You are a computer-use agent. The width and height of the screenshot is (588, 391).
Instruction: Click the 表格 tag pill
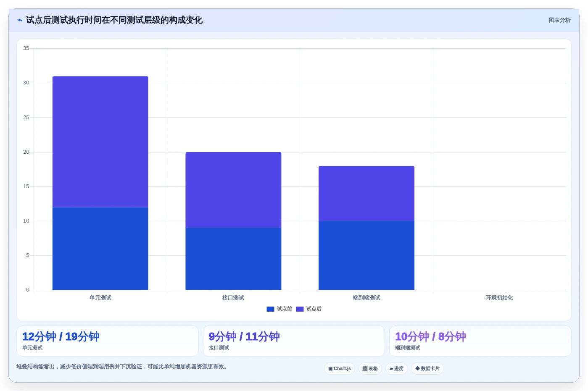(370, 369)
